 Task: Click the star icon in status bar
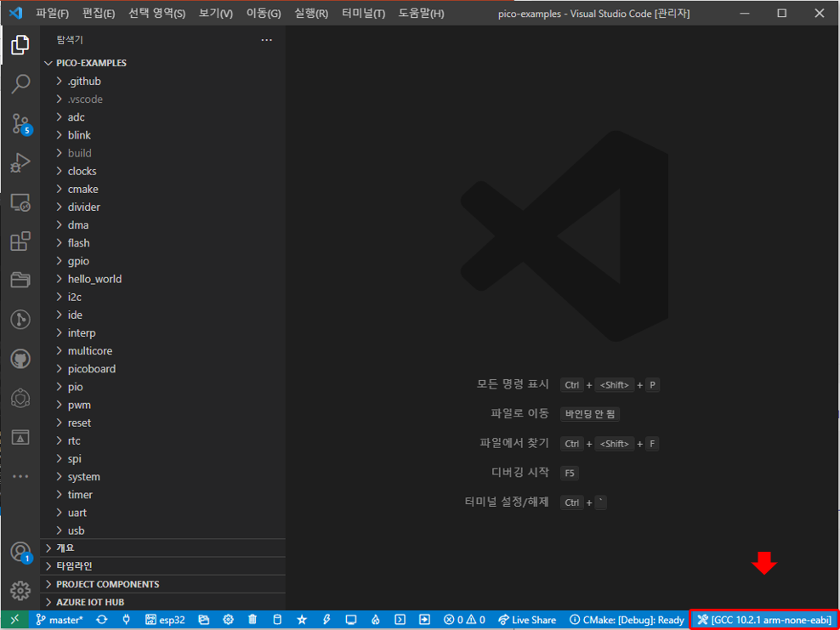click(302, 620)
